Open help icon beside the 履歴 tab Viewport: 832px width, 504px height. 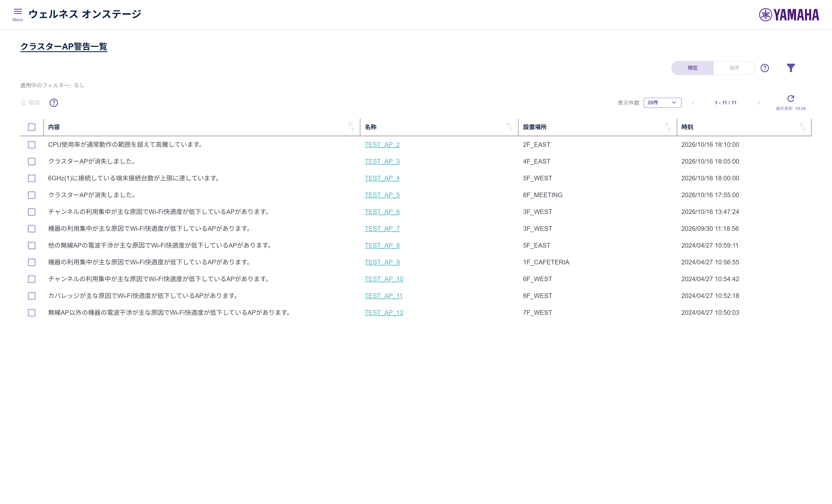tap(765, 68)
